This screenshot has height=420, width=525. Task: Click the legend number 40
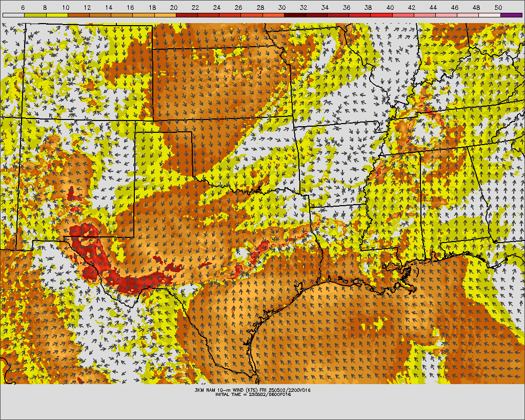tap(390, 7)
